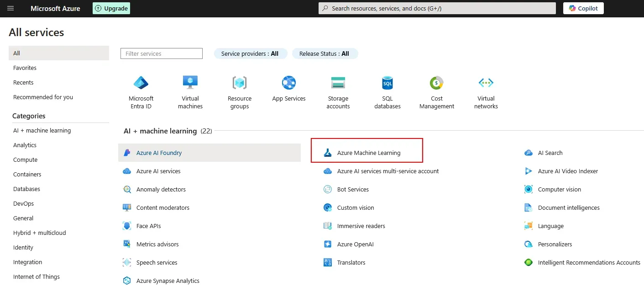Click the resources search bar
Viewport: 644px width, 287px height.
(436, 8)
